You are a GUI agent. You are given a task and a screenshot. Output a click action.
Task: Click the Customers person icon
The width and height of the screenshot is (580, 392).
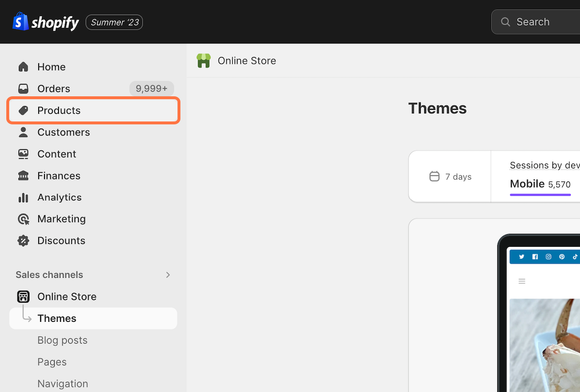pyautogui.click(x=23, y=132)
